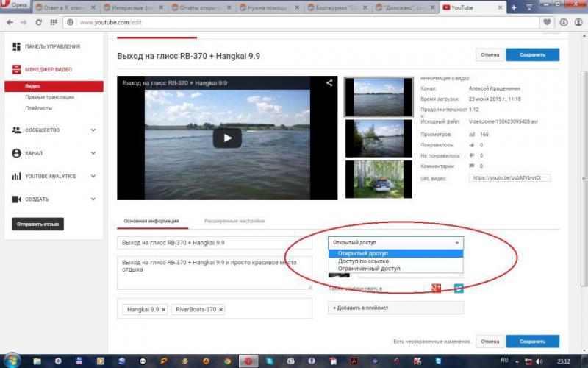
Task: Reload the page with the refresh icon
Action: coord(39,22)
